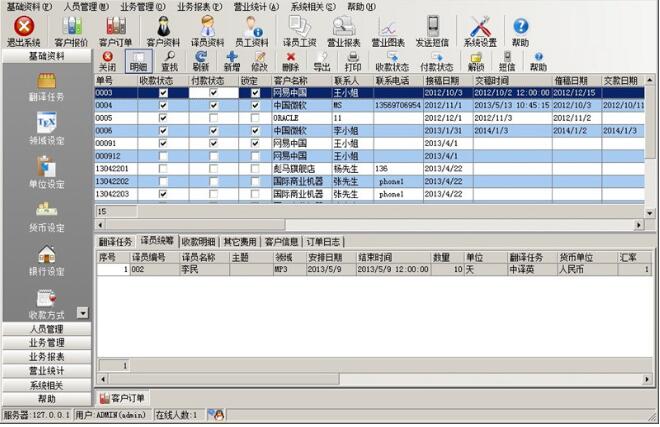Click 修改 edit toolbar icon
The width and height of the screenshot is (660, 427).
tap(259, 61)
